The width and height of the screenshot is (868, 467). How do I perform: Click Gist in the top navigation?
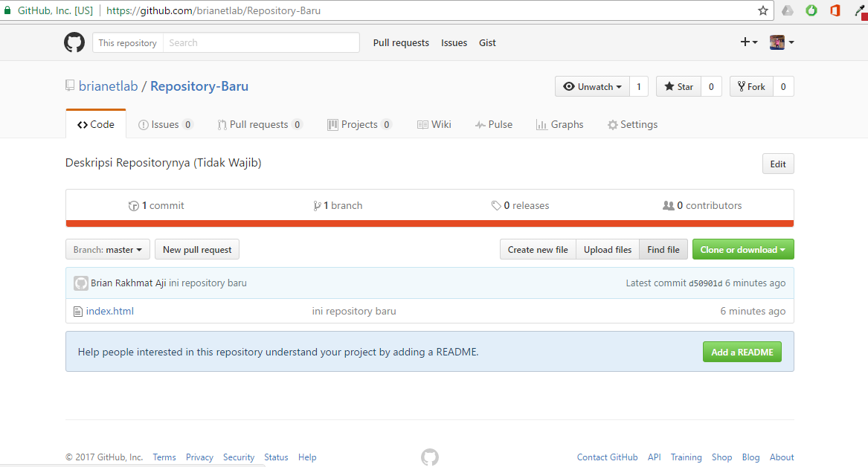tap(487, 42)
